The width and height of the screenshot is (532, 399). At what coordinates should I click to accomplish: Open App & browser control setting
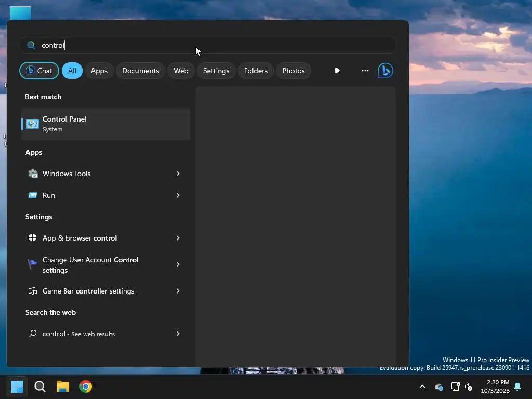[105, 238]
